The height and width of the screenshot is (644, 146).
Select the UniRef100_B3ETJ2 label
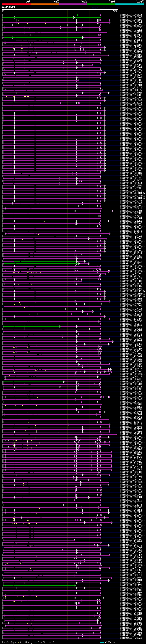[131, 231]
